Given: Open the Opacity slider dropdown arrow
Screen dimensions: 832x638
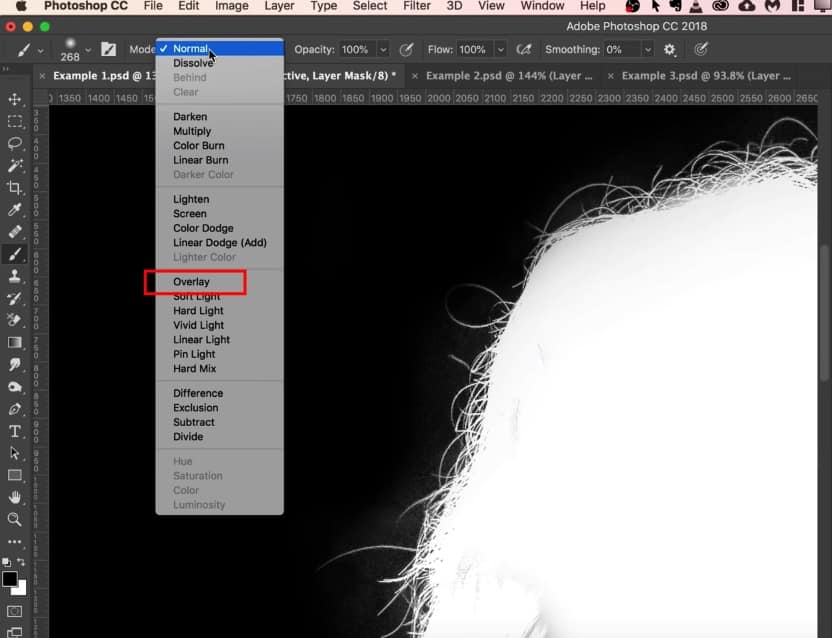Looking at the screenshot, I should point(383,49).
